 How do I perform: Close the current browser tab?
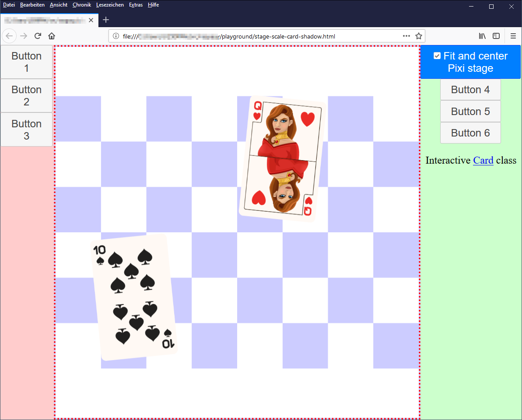pyautogui.click(x=91, y=20)
